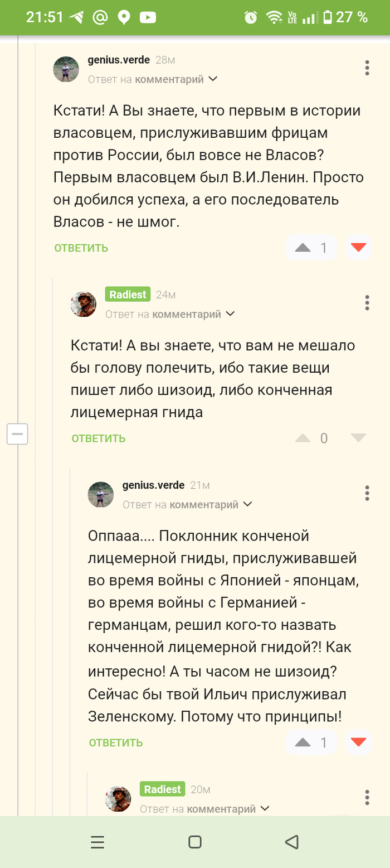Upvote genius.verde's reply posted 21м ago
390x868 pixels.
[x=303, y=742]
